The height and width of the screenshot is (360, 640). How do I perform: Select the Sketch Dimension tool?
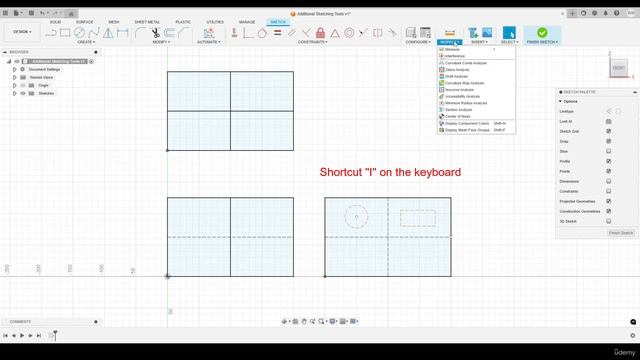click(122, 33)
